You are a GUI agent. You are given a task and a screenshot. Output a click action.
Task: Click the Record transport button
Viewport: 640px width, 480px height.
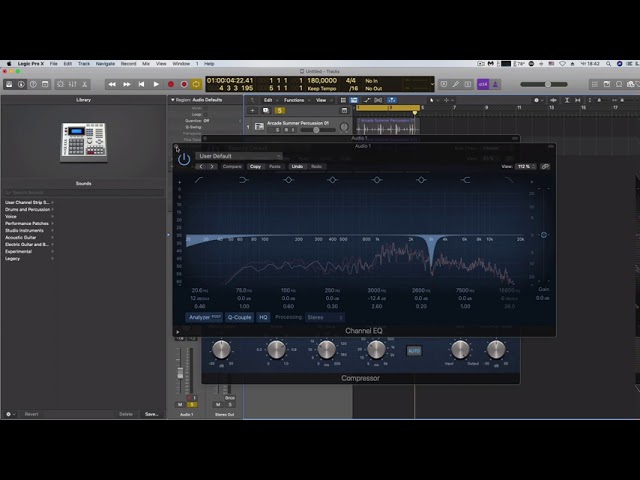(171, 84)
